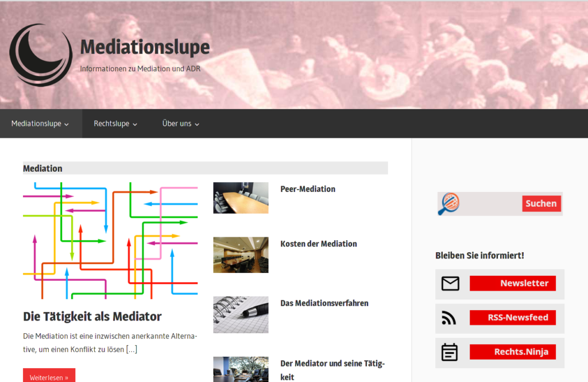Click the colorful arrows article image

110,241
